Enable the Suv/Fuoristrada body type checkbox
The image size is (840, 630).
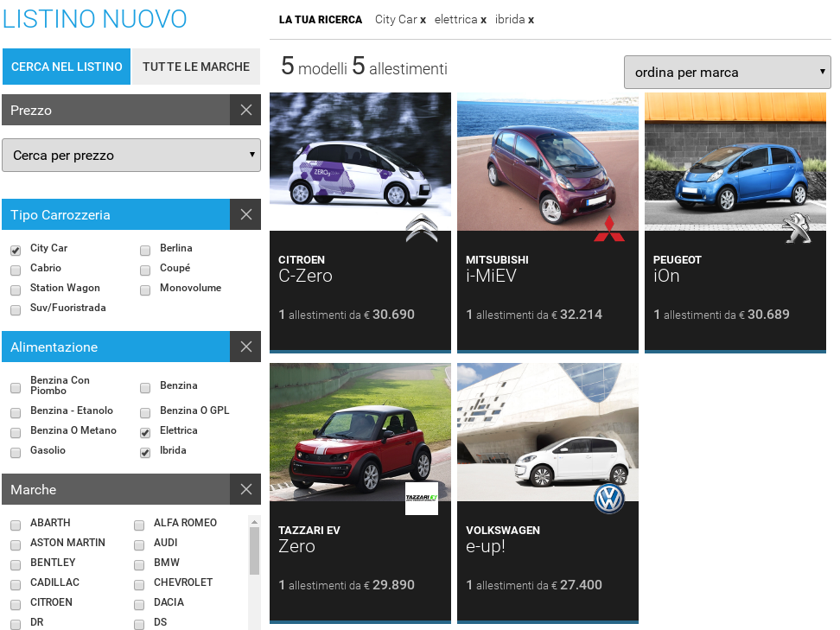tap(16, 309)
